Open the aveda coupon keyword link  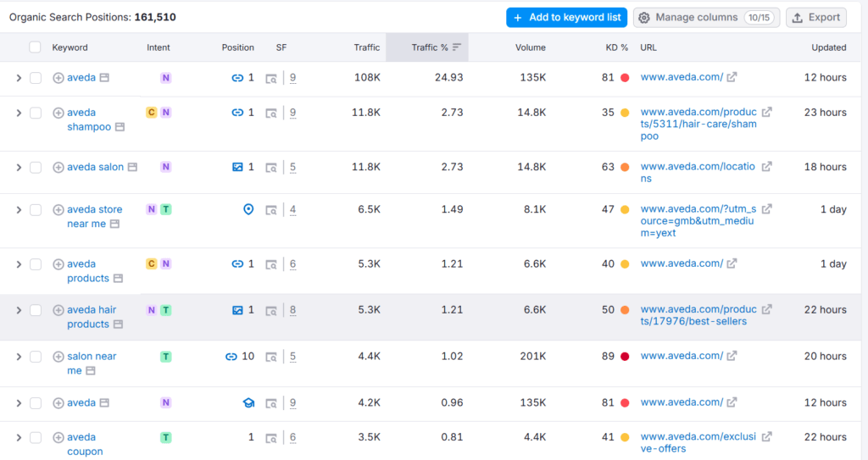tap(85, 445)
